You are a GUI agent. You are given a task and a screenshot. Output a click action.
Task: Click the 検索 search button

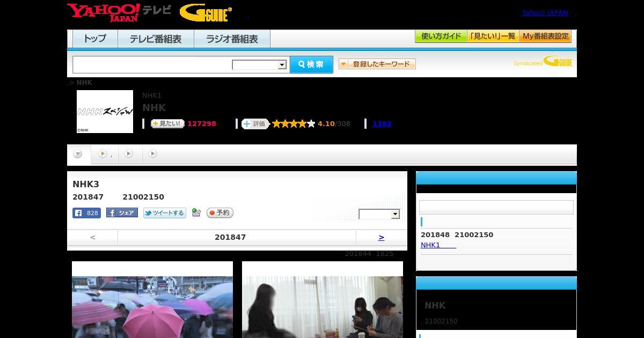click(x=311, y=64)
